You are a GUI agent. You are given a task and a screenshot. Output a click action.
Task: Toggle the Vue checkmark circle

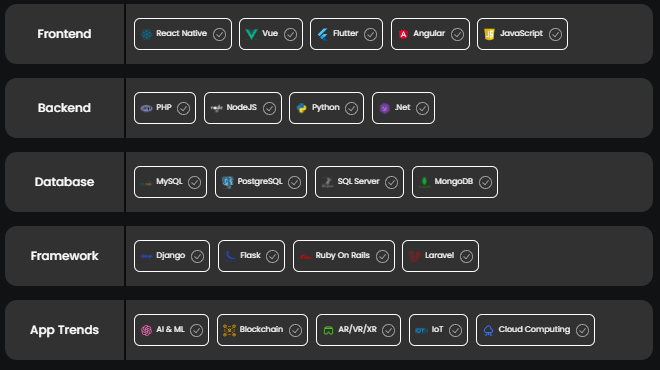coord(290,35)
